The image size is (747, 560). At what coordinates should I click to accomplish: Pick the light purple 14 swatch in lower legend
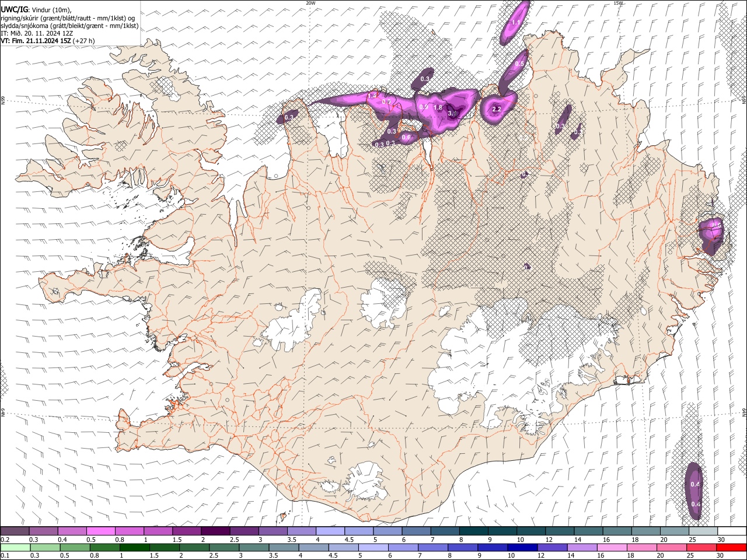click(x=582, y=547)
